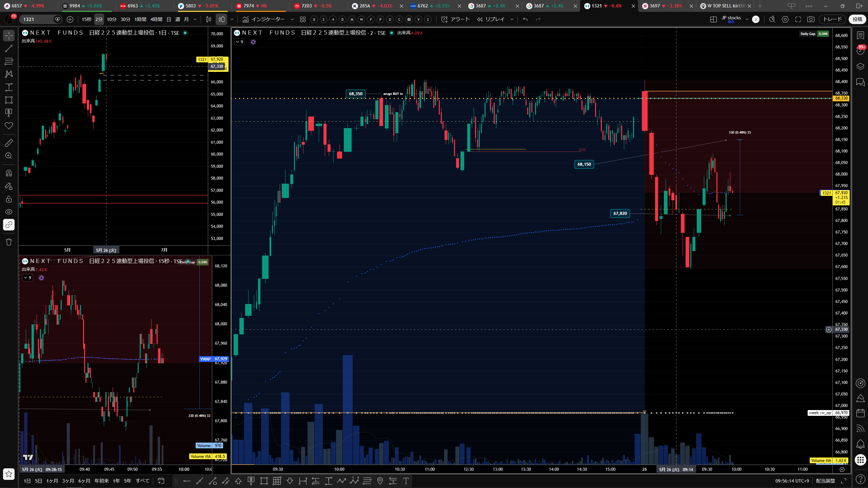Select the location pin tool in bottom toolbar

(380, 481)
